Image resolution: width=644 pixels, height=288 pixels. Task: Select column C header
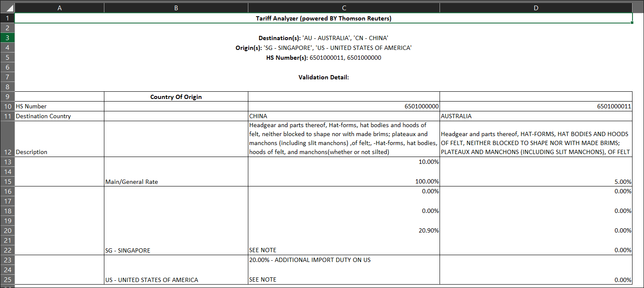tap(344, 8)
